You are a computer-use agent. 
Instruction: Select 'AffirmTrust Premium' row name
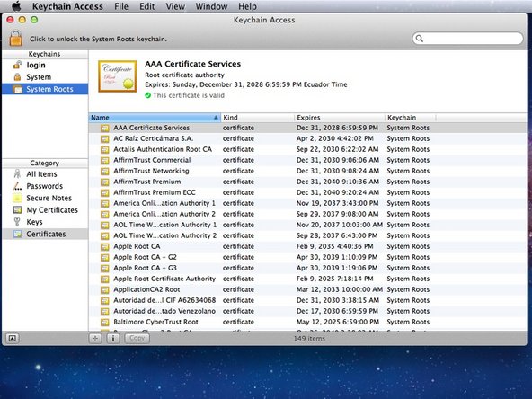click(x=146, y=182)
